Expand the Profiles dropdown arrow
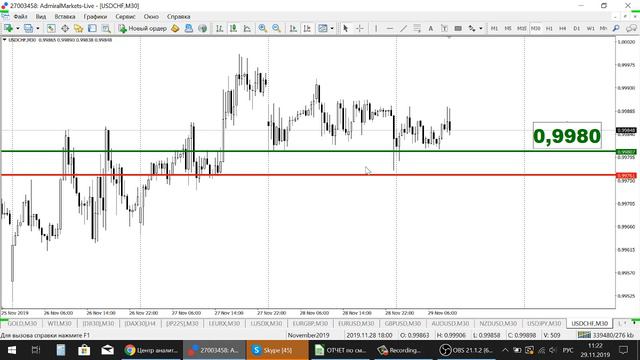The image size is (640, 360). point(38,28)
